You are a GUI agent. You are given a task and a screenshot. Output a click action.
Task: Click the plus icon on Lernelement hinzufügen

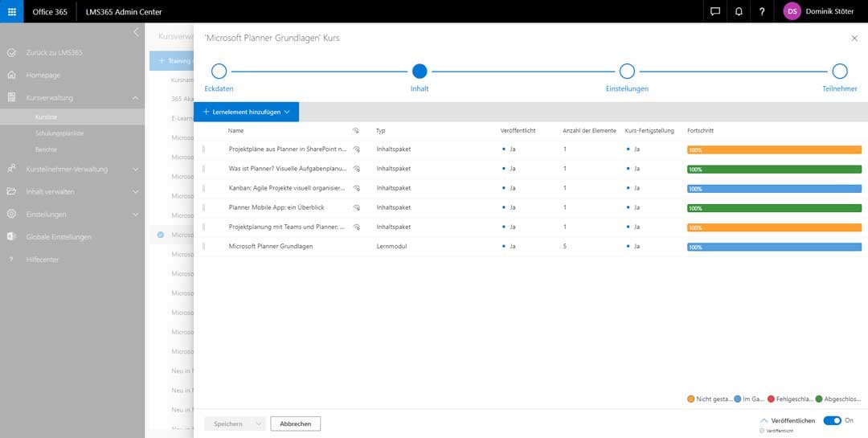coord(206,112)
